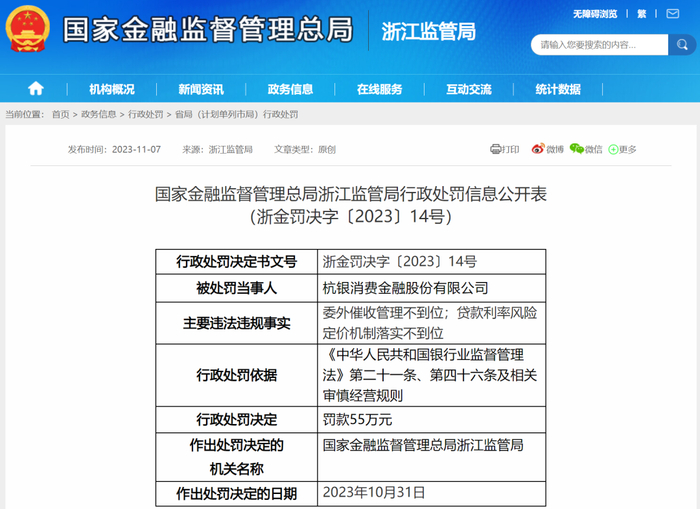Share via the Weibo icon

538,149
